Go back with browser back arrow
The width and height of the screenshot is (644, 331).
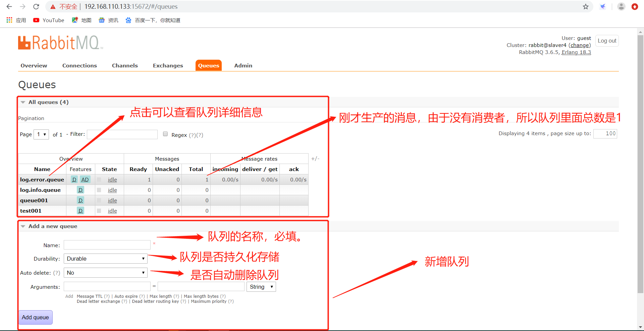coord(9,6)
